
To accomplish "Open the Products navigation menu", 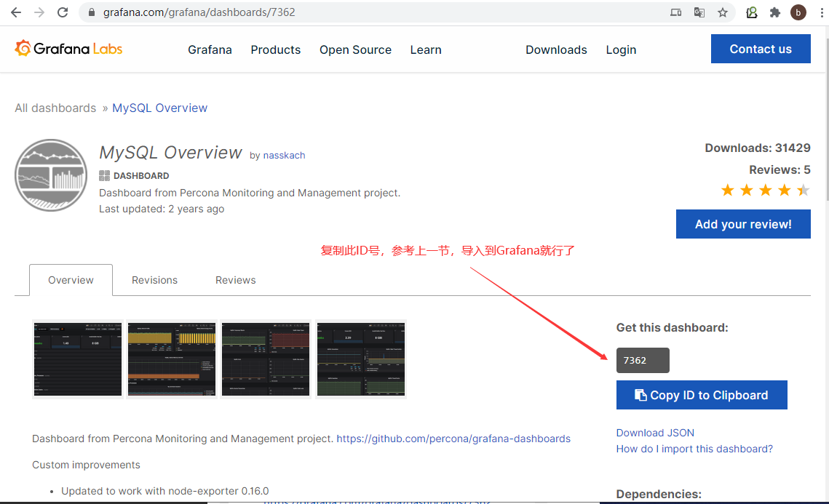I will (x=275, y=49).
